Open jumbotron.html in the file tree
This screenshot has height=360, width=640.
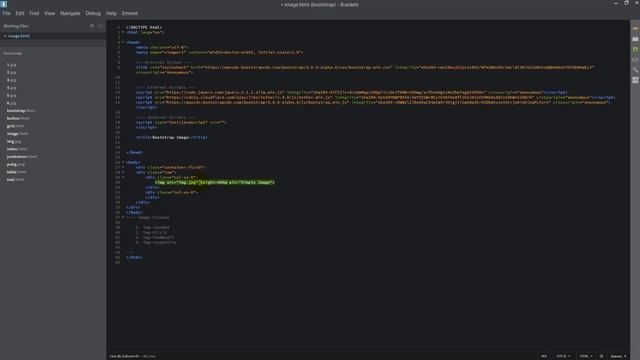pyautogui.click(x=22, y=157)
